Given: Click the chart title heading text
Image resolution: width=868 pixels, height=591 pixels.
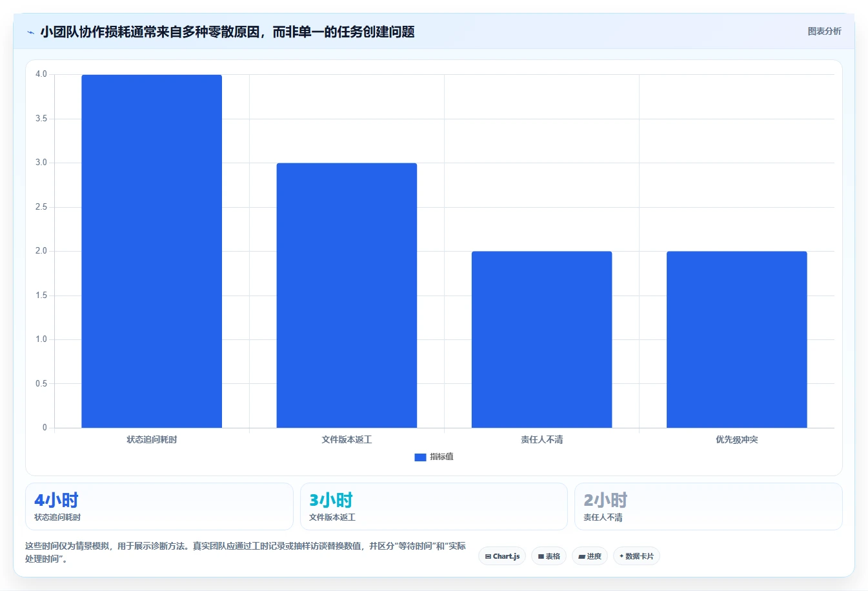Looking at the screenshot, I should tap(227, 32).
